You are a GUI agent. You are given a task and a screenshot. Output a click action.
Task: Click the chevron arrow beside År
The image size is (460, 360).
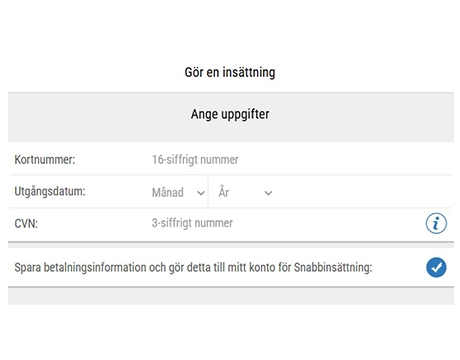(268, 193)
